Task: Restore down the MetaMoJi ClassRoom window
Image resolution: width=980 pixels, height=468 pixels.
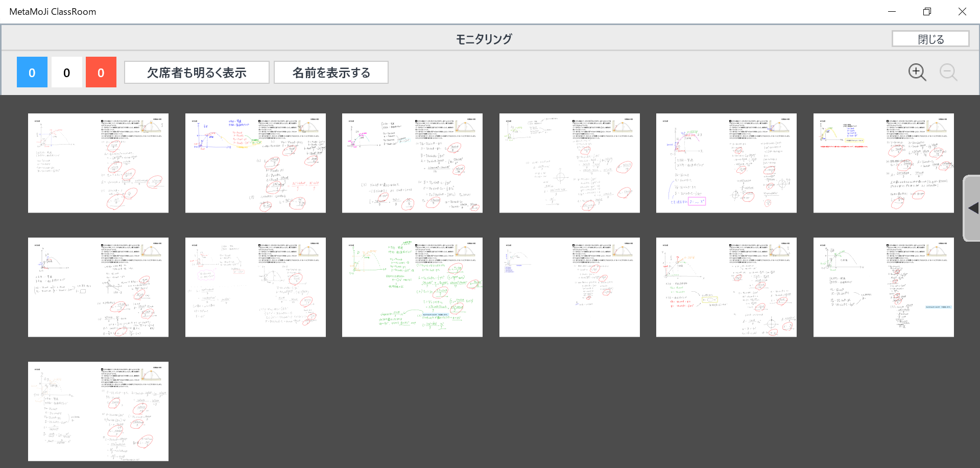Action: [x=927, y=11]
